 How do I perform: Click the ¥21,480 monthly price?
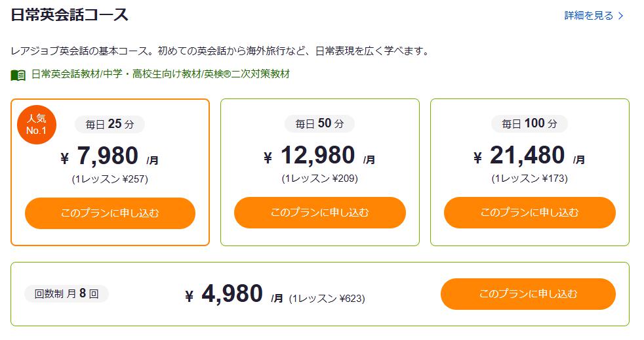529,156
